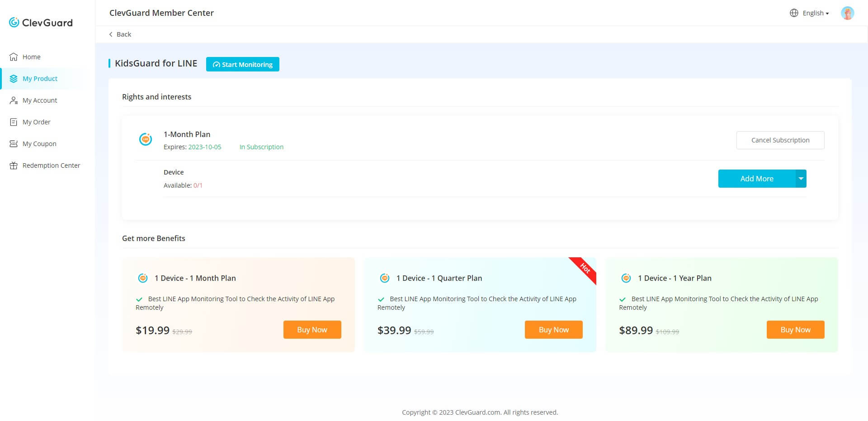Click the crossed-out $109.99 price
868x421 pixels.
(x=667, y=332)
